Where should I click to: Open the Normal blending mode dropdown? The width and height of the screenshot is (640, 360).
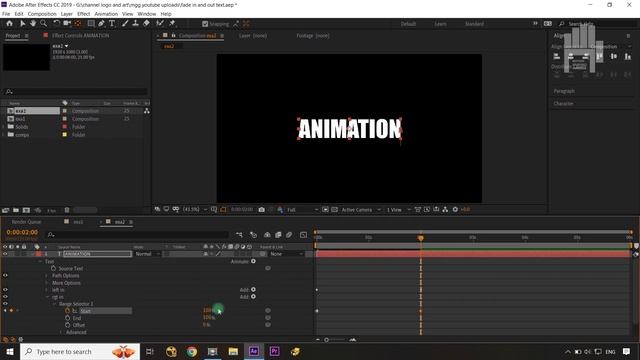pyautogui.click(x=147, y=254)
